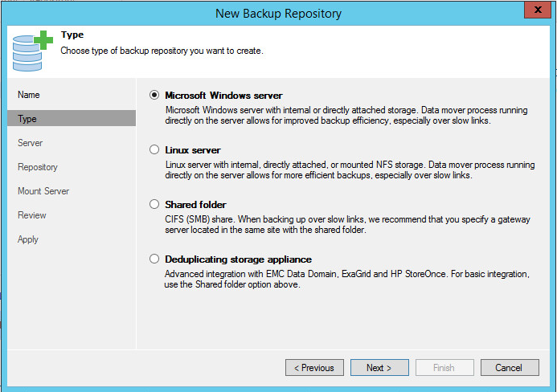Switch to the Mount Server step
This screenshot has width=557, height=392.
click(x=43, y=191)
